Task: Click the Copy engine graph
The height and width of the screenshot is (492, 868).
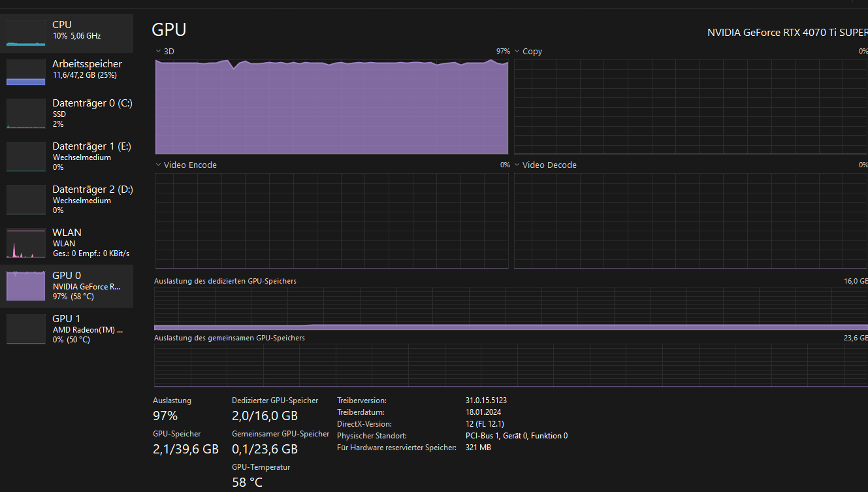Action: click(691, 107)
